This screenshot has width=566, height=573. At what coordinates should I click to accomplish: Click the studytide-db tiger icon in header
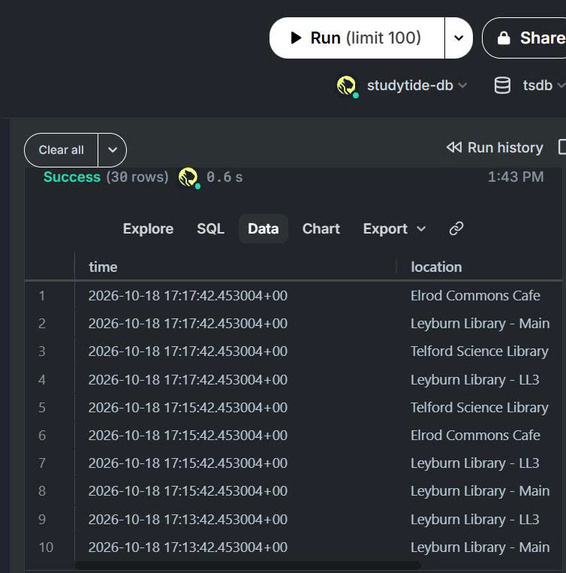347,86
